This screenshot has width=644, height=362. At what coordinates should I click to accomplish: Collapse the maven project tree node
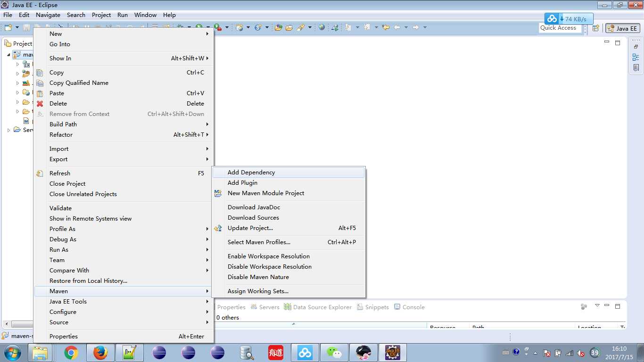pos(8,55)
